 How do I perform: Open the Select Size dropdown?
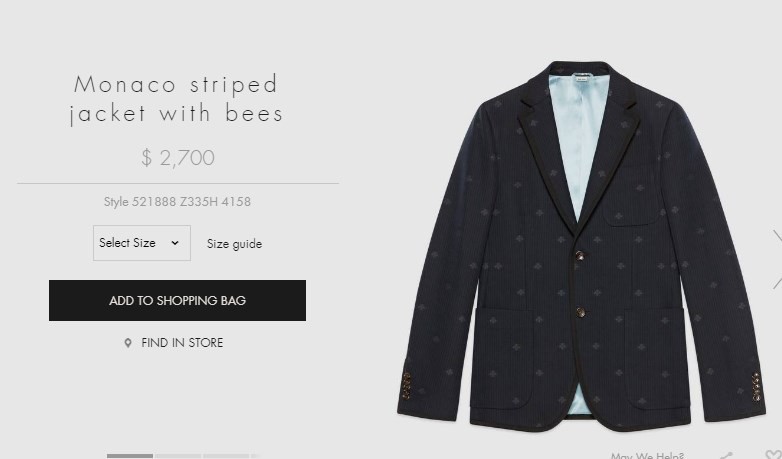click(142, 243)
